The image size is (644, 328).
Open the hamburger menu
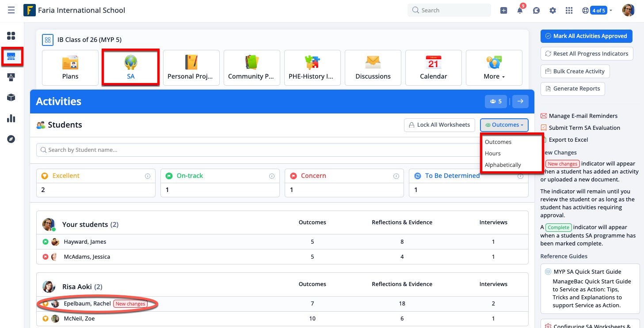point(11,10)
